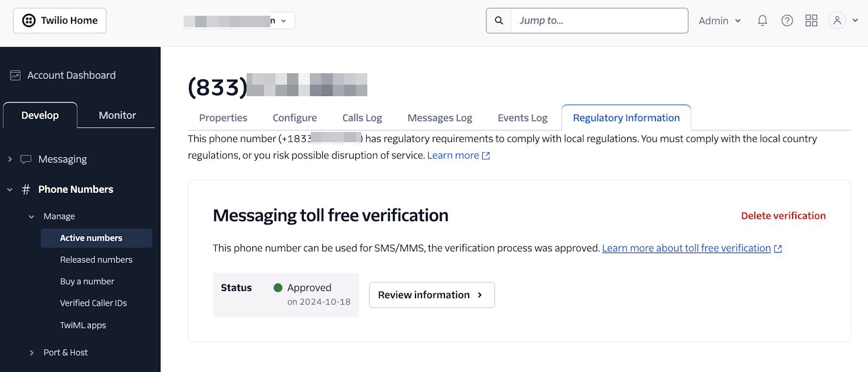
Task: Switch to the Properties tab
Action: coord(223,118)
